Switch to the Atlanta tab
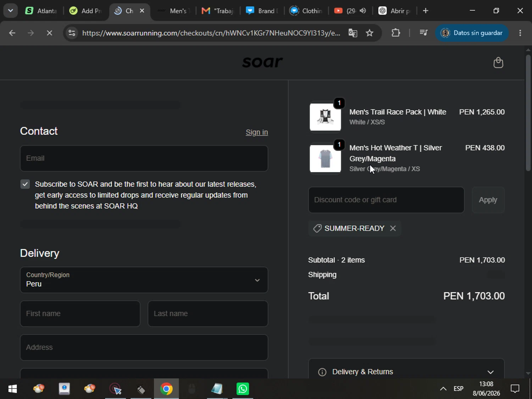532x399 pixels. 41,11
